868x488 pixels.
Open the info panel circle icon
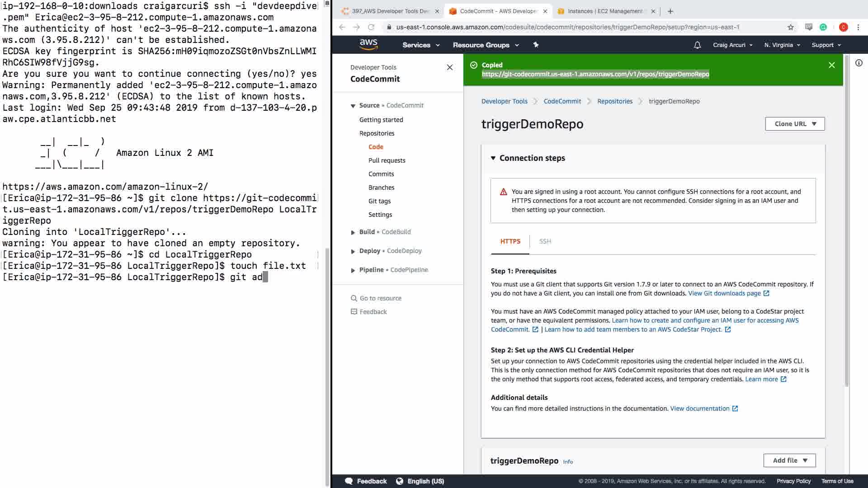859,63
